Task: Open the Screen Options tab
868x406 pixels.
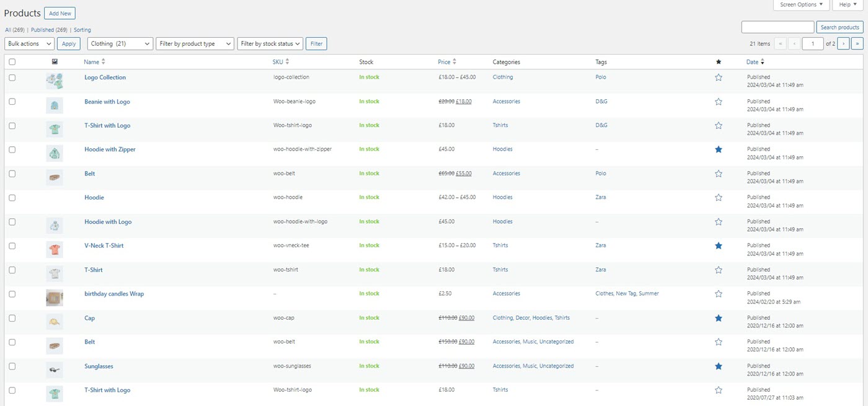Action: 801,5
